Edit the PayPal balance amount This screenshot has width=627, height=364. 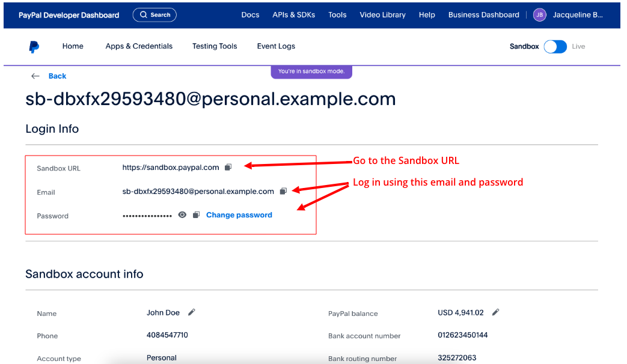[495, 312]
